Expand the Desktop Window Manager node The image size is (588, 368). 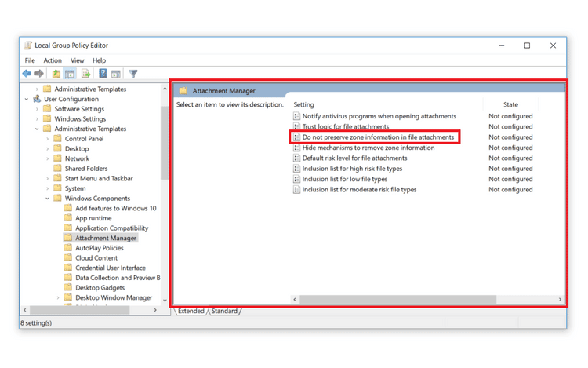(x=58, y=298)
